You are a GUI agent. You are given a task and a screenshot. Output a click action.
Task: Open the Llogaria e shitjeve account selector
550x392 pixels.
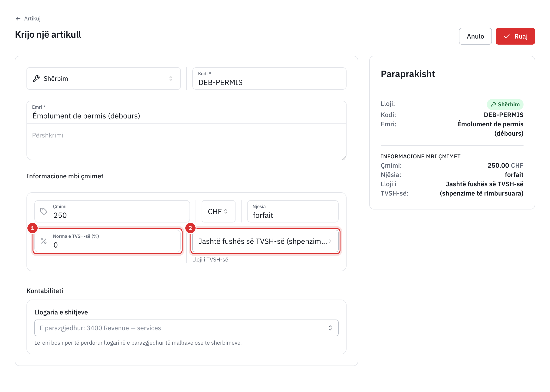[187, 328]
